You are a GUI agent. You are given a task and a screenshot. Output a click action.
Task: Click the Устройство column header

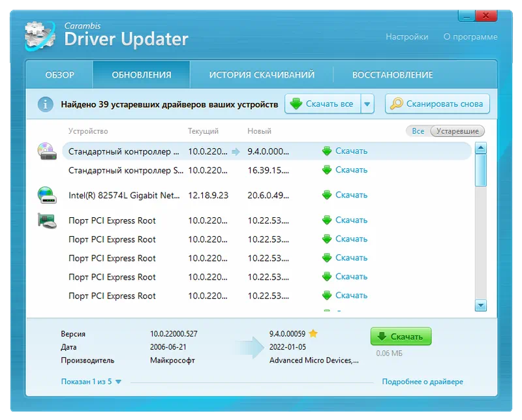click(88, 131)
